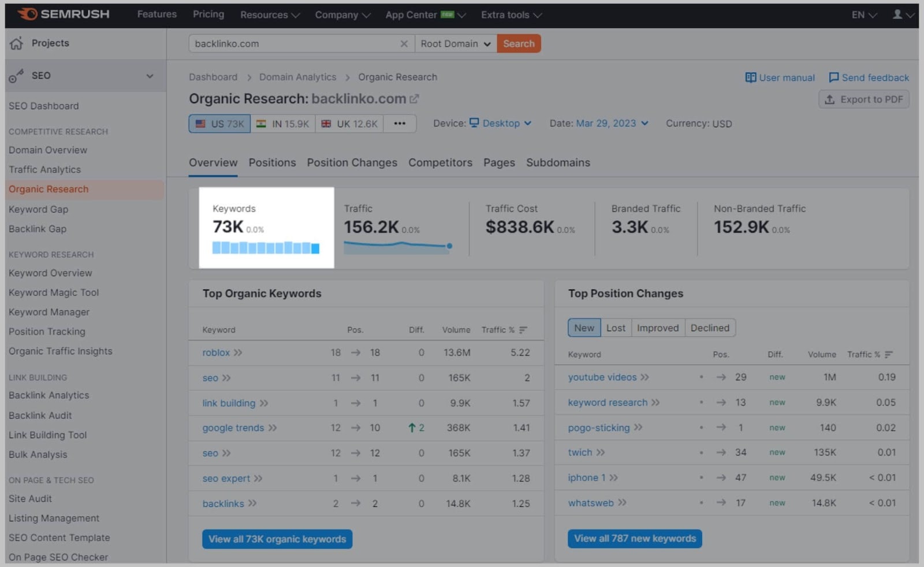Click the double chevron next to roblox
Viewport: 924px width, 567px height.
(x=238, y=353)
